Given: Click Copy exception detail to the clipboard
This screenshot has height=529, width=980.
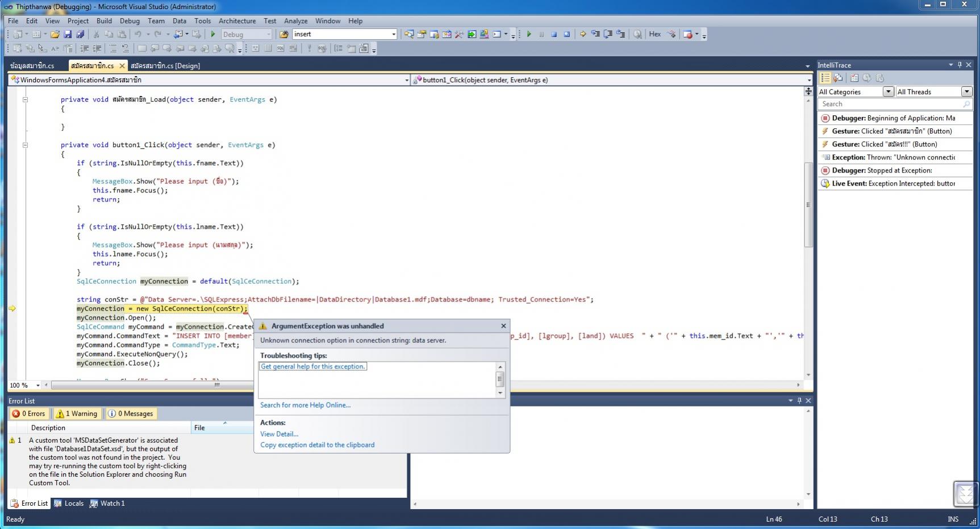Looking at the screenshot, I should pyautogui.click(x=317, y=445).
